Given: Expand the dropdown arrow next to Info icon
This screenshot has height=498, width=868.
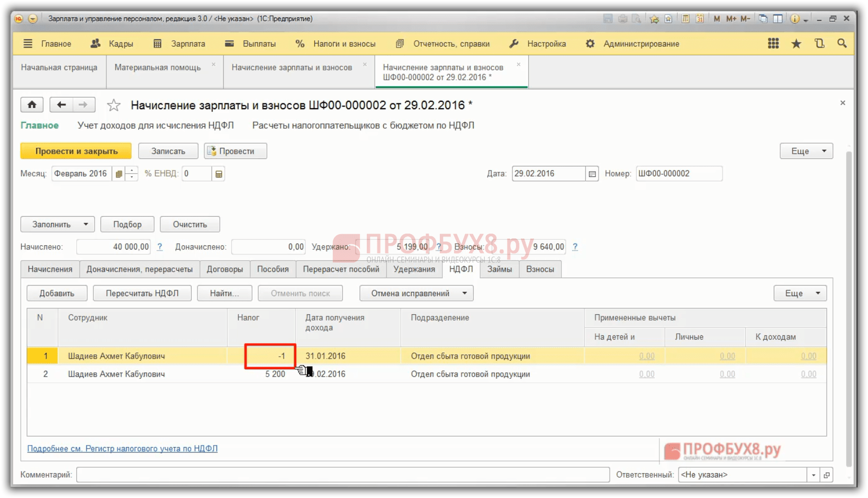Looking at the screenshot, I should [806, 20].
